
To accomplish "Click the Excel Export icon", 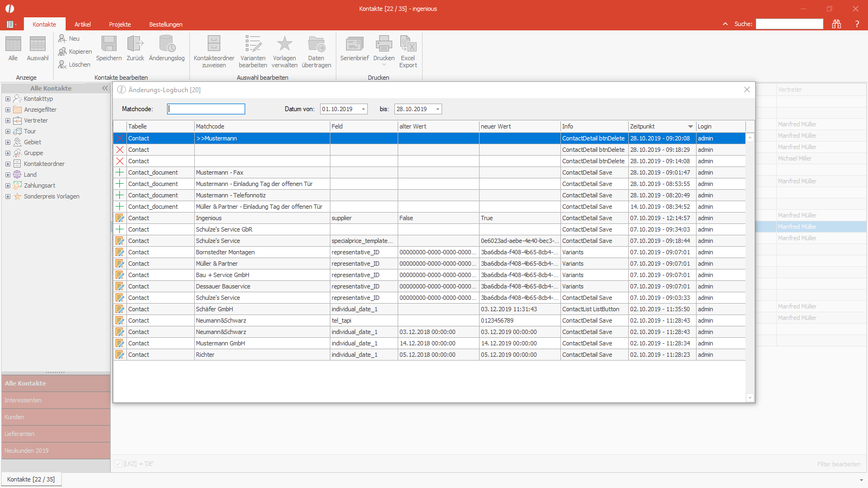I will [408, 44].
